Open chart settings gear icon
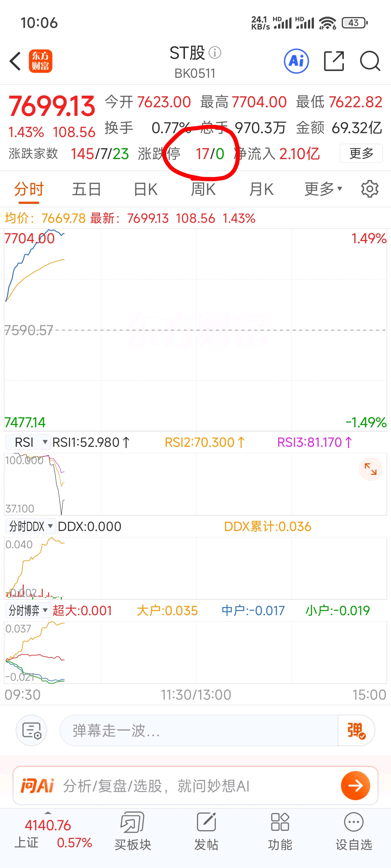This screenshot has width=391, height=868. (370, 189)
